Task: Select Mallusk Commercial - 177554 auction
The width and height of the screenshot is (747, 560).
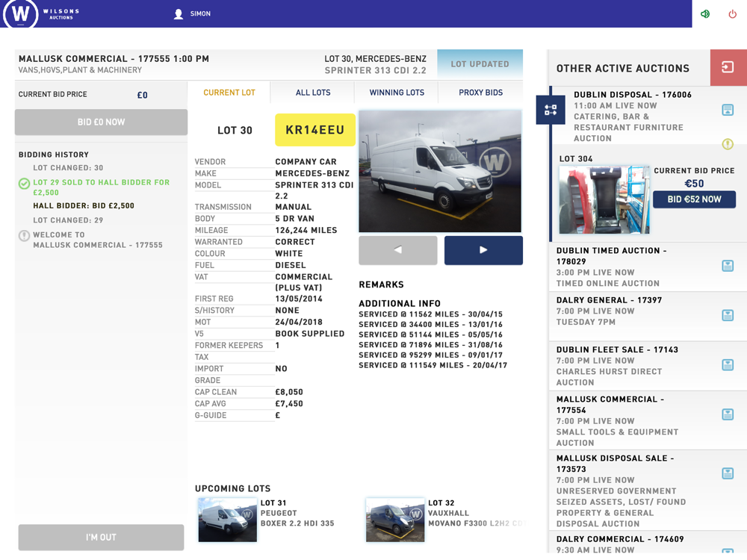Action: [x=610, y=404]
